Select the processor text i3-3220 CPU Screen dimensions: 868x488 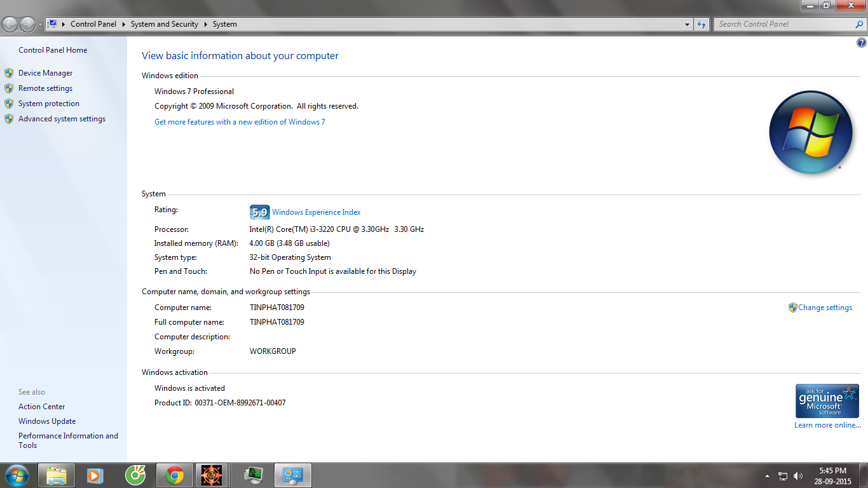(337, 229)
